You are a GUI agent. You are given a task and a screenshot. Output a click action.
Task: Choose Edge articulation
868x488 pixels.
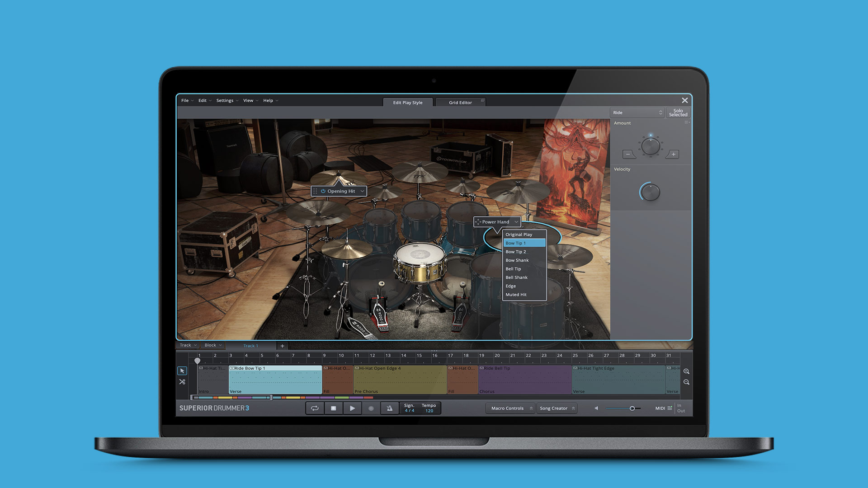(x=524, y=286)
